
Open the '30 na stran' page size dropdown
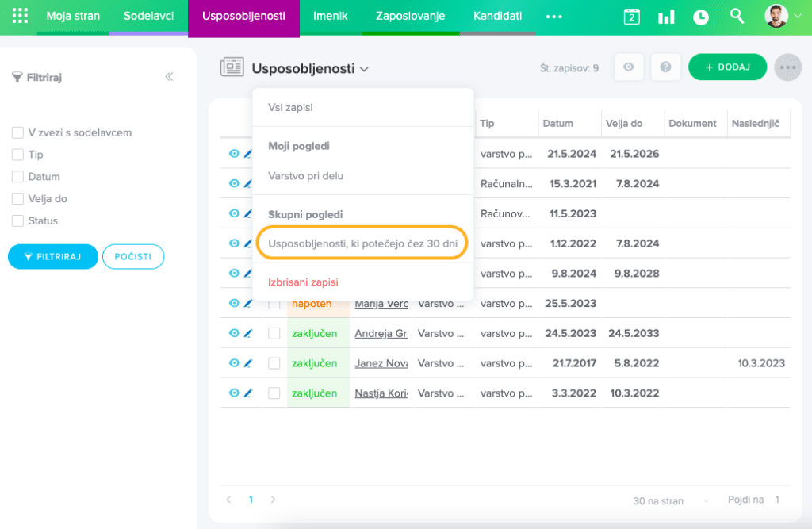click(x=670, y=500)
